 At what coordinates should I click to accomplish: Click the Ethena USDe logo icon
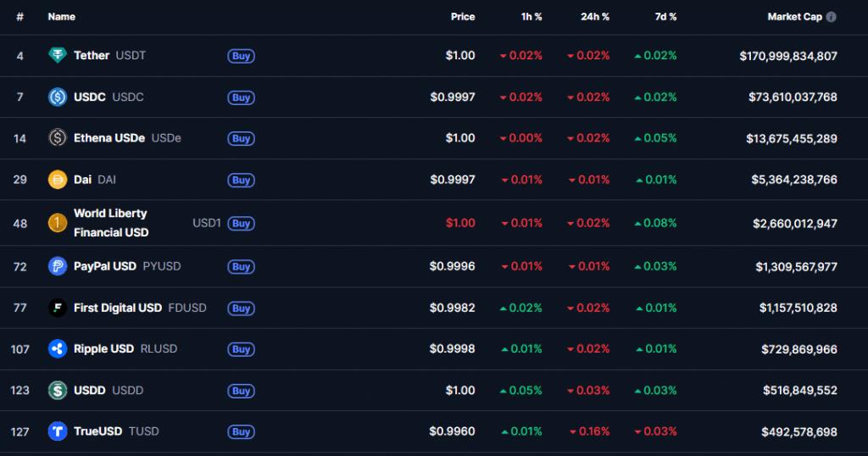tap(58, 138)
